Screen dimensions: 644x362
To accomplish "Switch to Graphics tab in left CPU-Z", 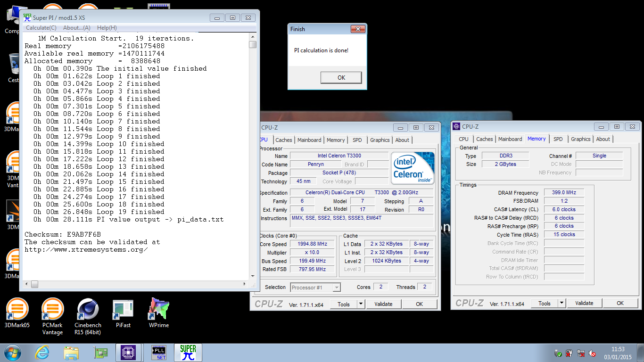I will pyautogui.click(x=380, y=140).
